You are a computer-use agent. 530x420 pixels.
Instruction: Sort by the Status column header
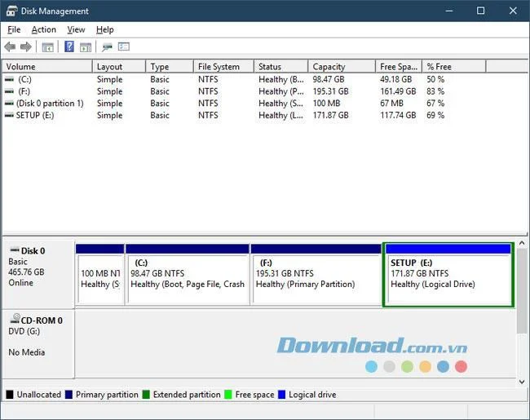point(280,67)
